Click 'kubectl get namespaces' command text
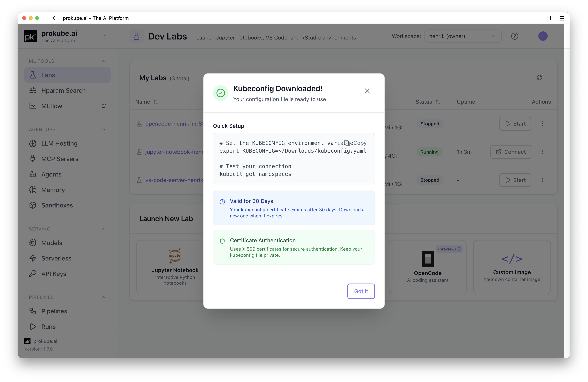This screenshot has height=382, width=588. tap(255, 174)
